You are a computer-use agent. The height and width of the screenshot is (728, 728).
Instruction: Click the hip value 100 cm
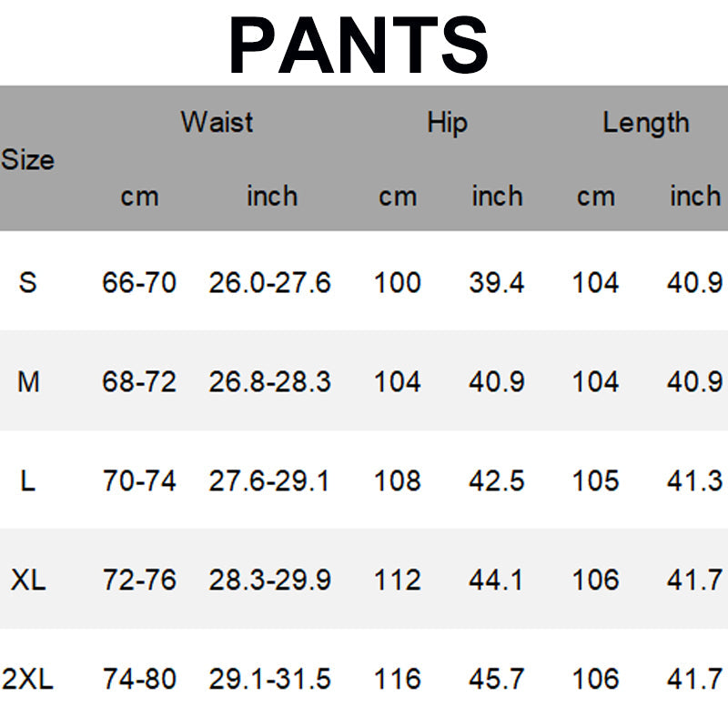(x=398, y=282)
